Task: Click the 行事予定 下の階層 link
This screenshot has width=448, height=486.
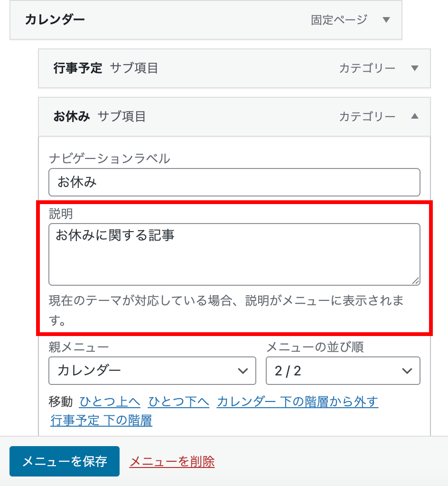Action: (x=101, y=421)
